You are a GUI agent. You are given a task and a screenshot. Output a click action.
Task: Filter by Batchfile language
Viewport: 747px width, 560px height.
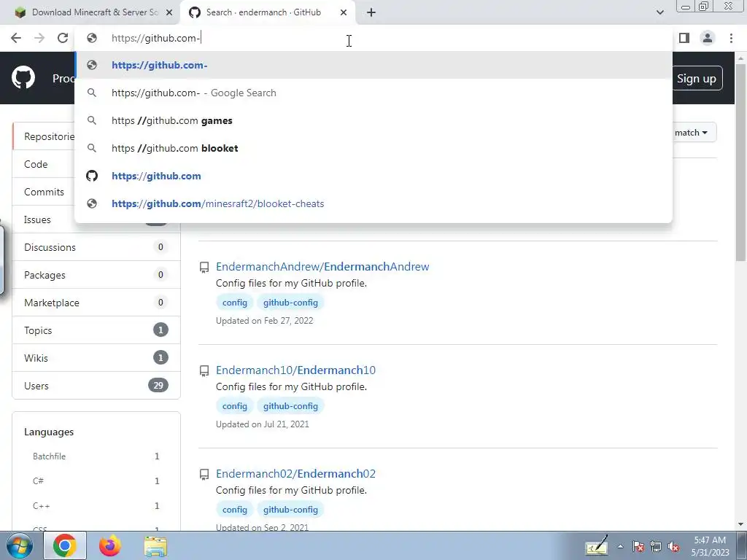(96, 456)
